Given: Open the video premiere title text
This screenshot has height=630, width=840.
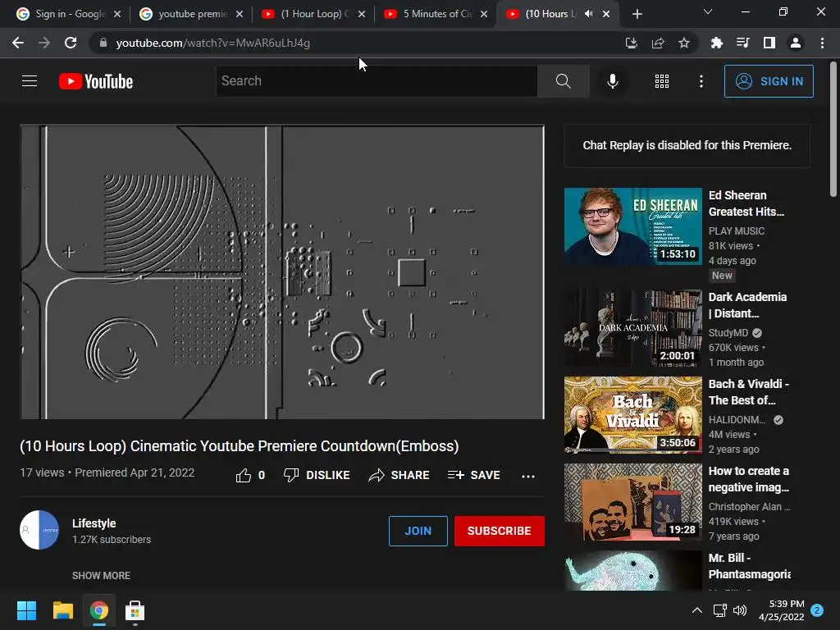Looking at the screenshot, I should 239,445.
